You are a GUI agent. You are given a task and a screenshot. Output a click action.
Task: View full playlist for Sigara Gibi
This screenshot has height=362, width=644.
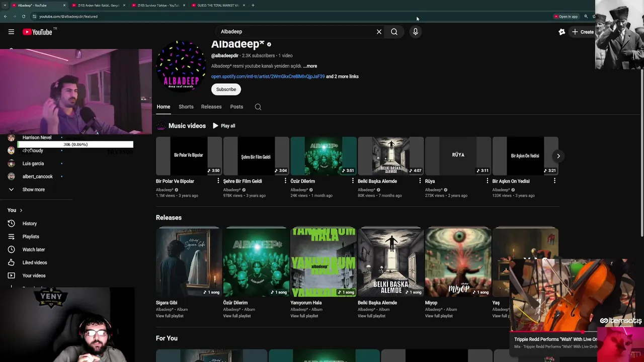tap(170, 316)
